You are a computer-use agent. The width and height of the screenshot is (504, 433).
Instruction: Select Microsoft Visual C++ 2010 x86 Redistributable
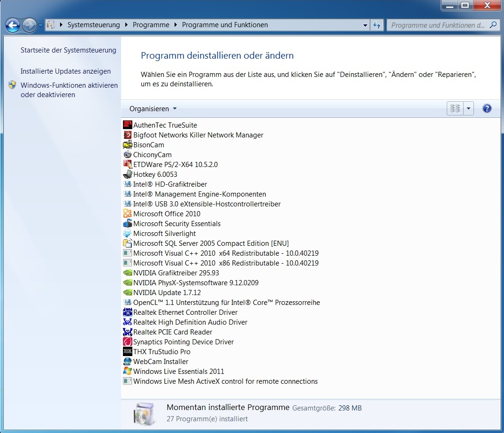click(x=226, y=263)
